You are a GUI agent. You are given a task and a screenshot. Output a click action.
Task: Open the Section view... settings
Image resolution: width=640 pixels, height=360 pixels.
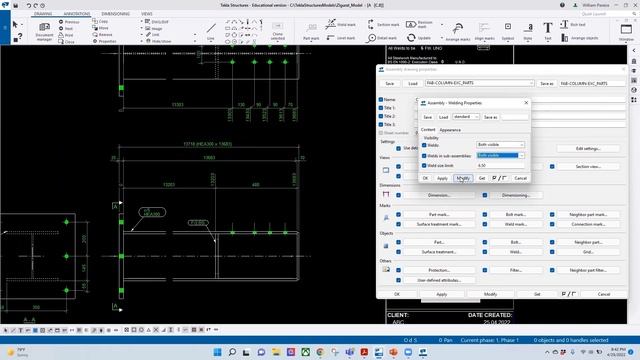tap(588, 167)
